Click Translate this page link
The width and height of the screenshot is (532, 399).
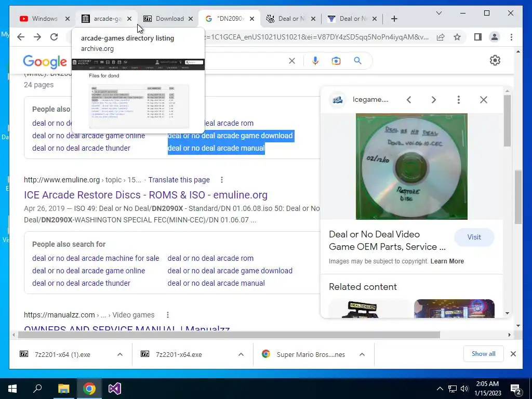coord(179,180)
